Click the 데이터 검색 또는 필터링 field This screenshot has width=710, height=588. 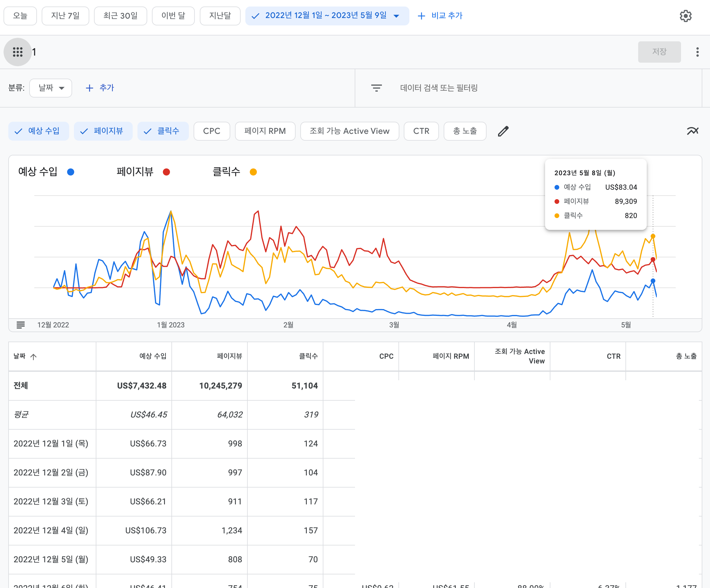528,88
